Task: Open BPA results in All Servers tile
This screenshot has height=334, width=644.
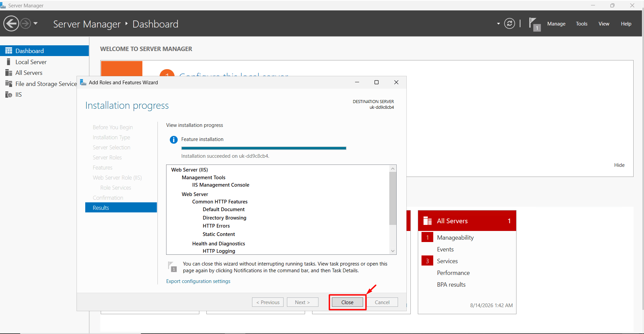Action: pos(451,285)
